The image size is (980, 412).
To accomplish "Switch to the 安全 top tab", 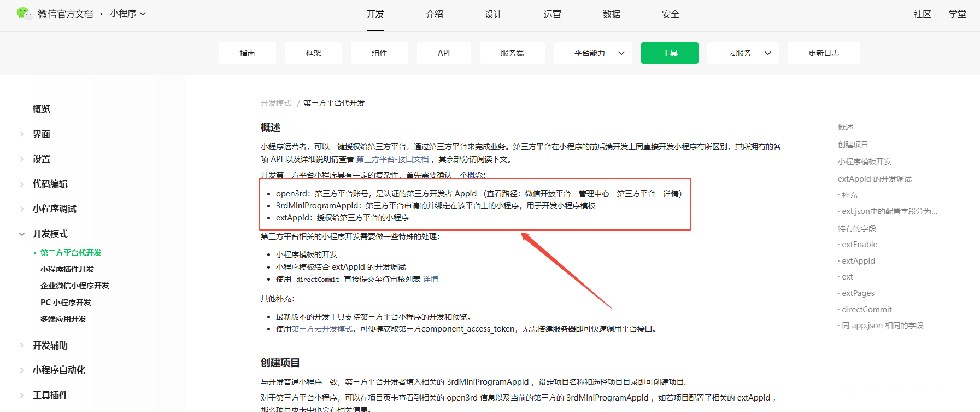I will 671,14.
